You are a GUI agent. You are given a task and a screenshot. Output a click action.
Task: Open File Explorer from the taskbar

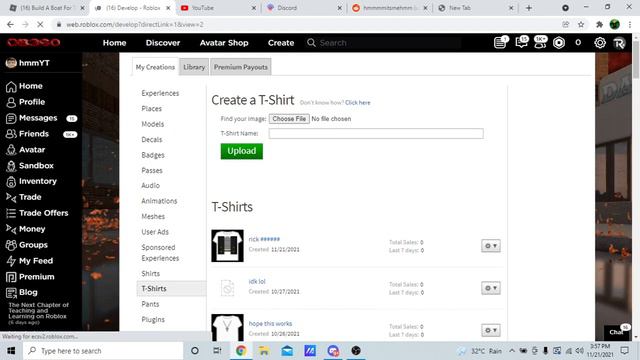pyautogui.click(x=264, y=351)
